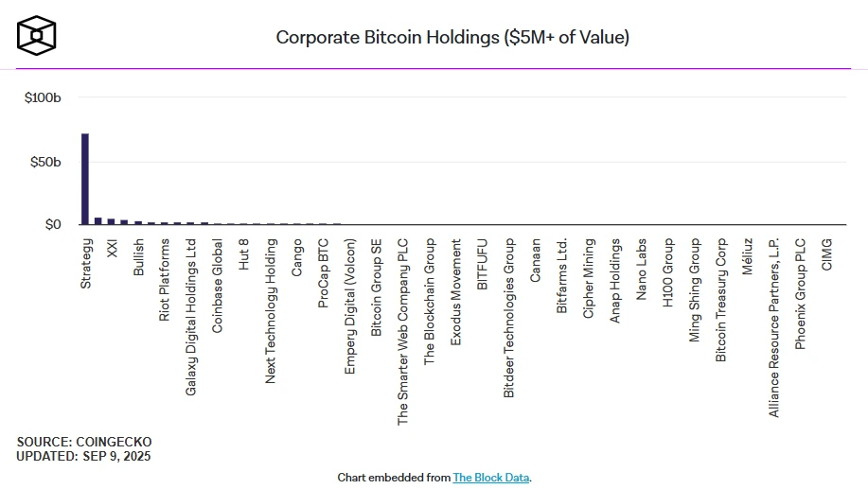Click the tall Strategy bar
This screenshot has height=489, width=868.
pos(85,180)
